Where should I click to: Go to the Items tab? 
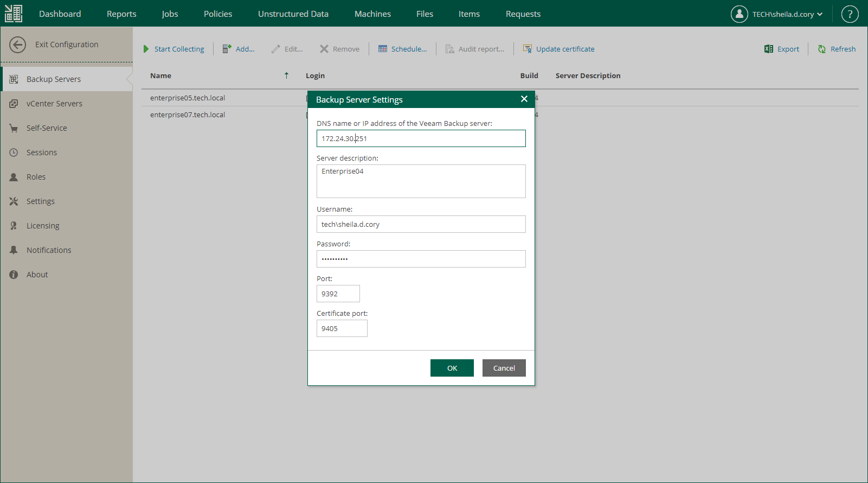click(x=469, y=14)
